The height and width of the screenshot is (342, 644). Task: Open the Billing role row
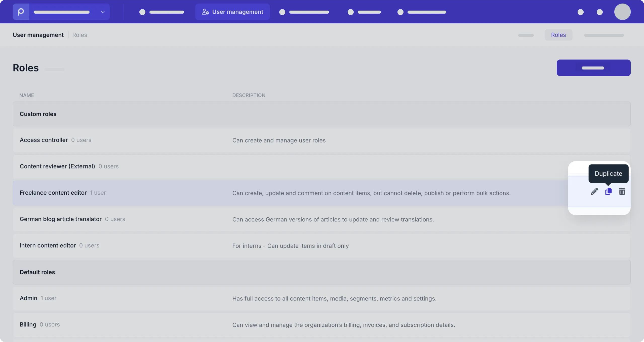pyautogui.click(x=322, y=325)
